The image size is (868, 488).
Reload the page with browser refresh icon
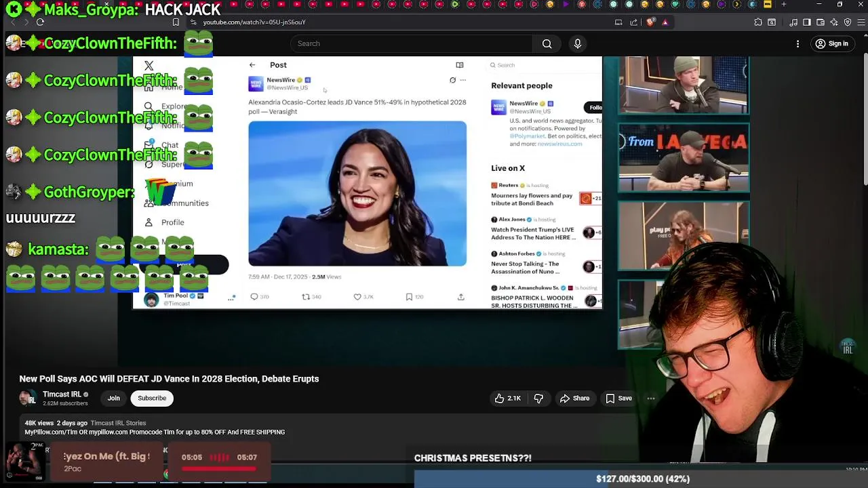pyautogui.click(x=40, y=22)
